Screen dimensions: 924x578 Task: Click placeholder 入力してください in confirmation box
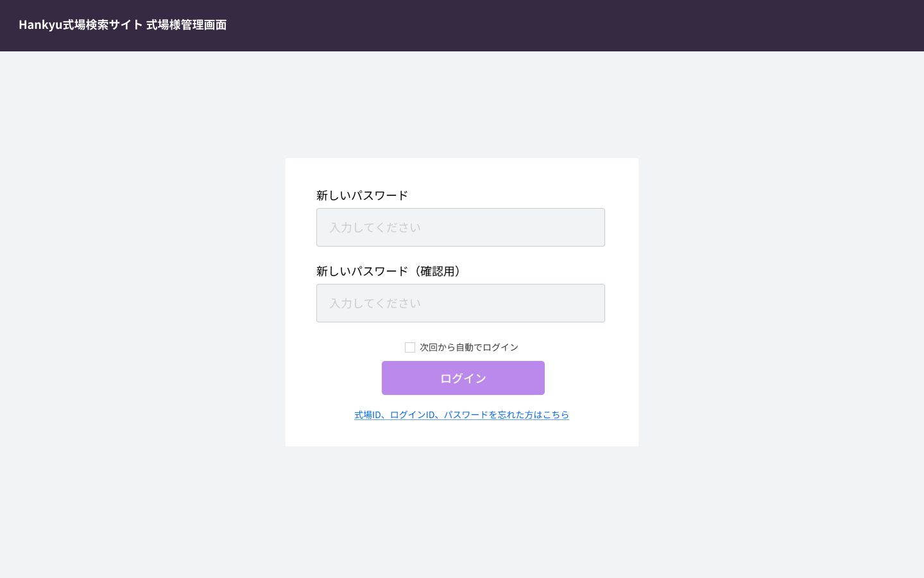(x=375, y=303)
